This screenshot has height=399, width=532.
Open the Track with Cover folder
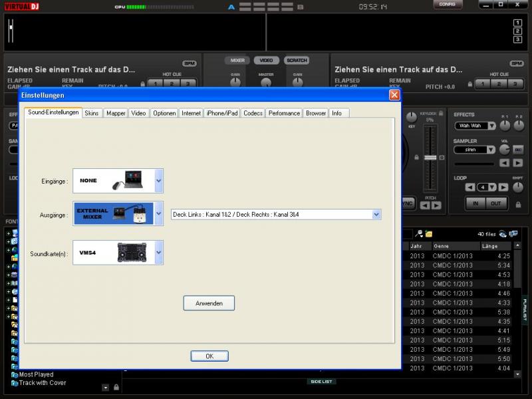tap(42, 383)
